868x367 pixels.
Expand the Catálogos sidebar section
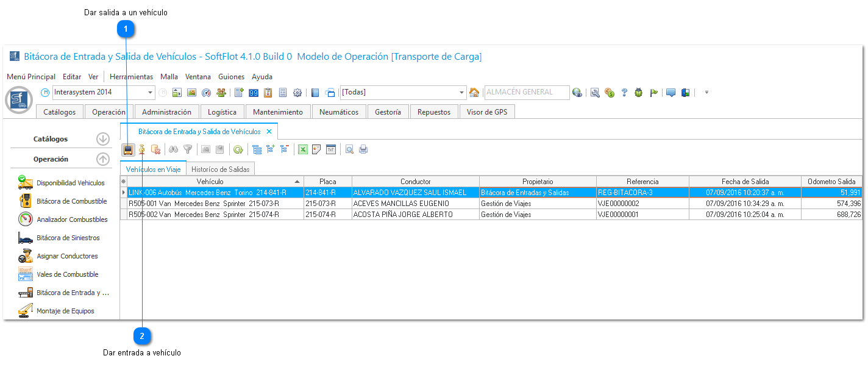click(x=103, y=139)
